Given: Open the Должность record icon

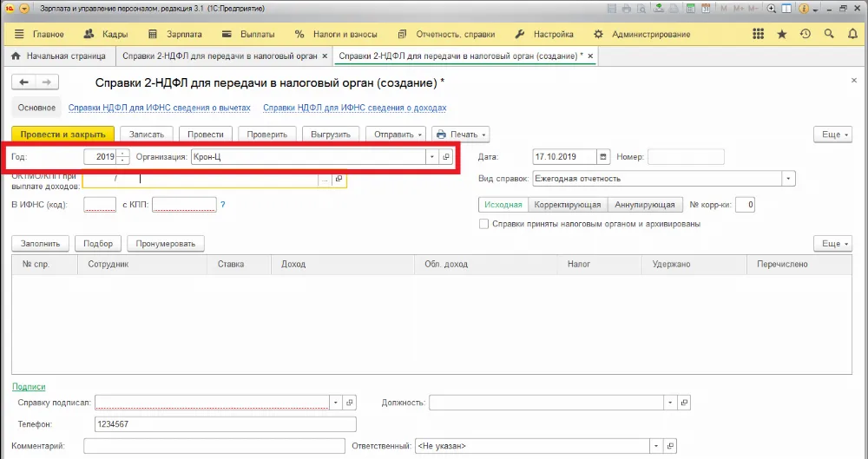Looking at the screenshot, I should [x=684, y=403].
